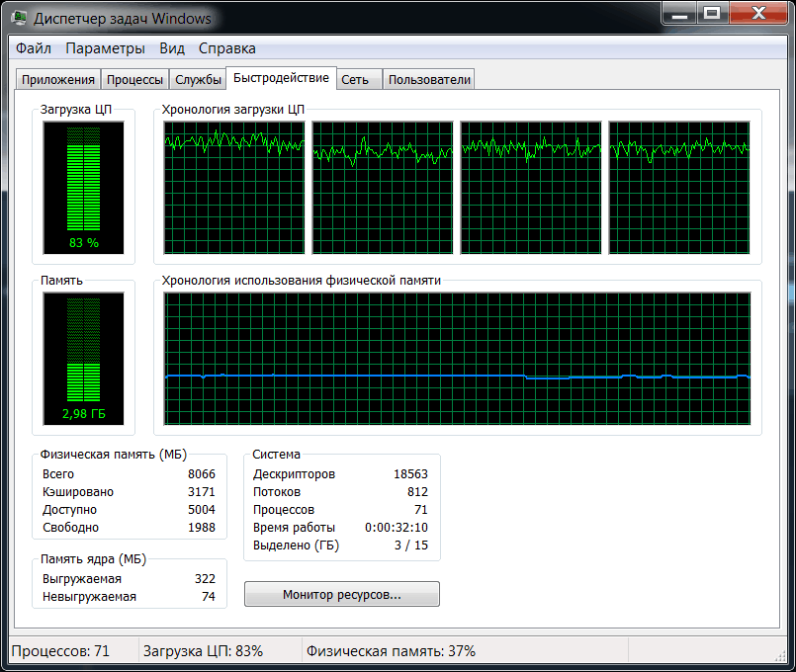Click the second CPU core history graph
This screenshot has width=796, height=672.
(x=382, y=188)
